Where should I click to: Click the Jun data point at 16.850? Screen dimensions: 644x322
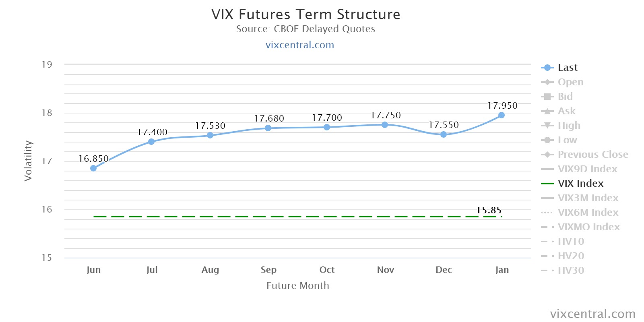93,168
